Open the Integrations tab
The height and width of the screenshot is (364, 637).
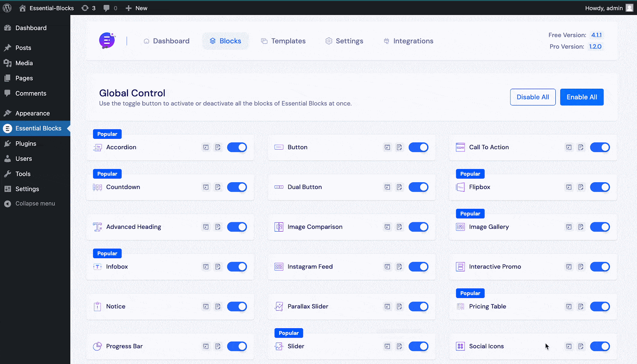tap(408, 41)
